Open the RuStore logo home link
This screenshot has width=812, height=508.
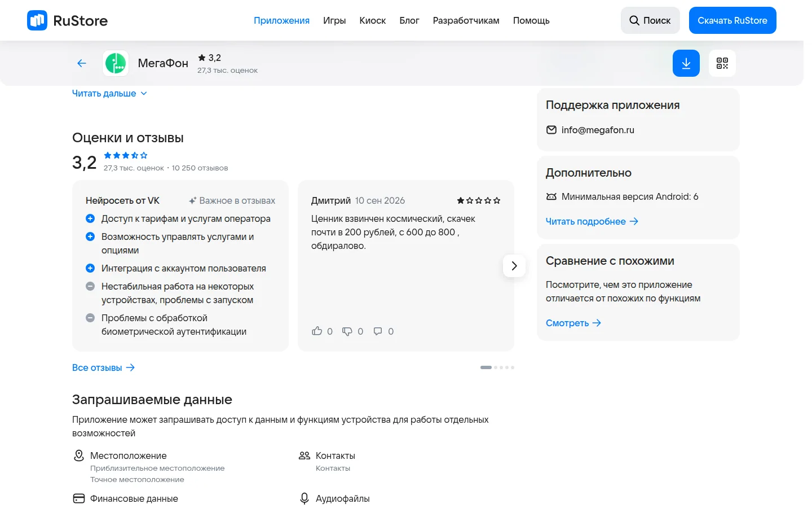67,20
